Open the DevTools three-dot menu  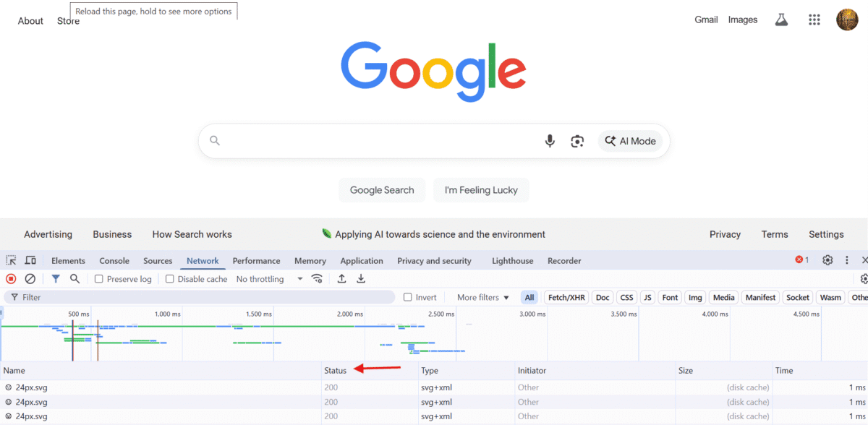(846, 260)
